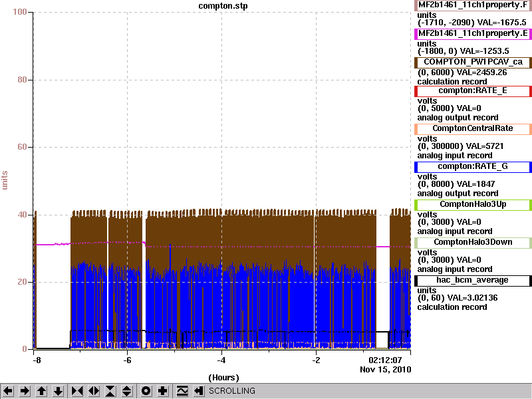The height and width of the screenshot is (399, 532).
Task: Click the circle auto-scale toolbar icon
Action: [x=146, y=391]
